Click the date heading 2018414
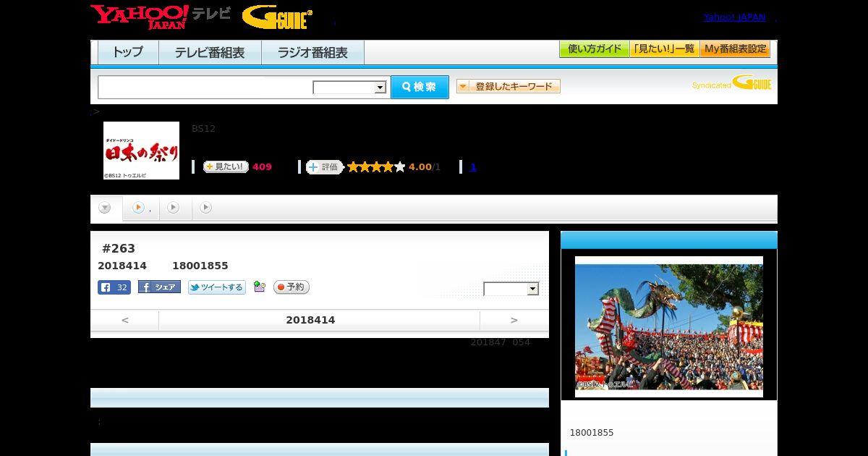Viewport: 868px width, 456px height. click(x=310, y=320)
